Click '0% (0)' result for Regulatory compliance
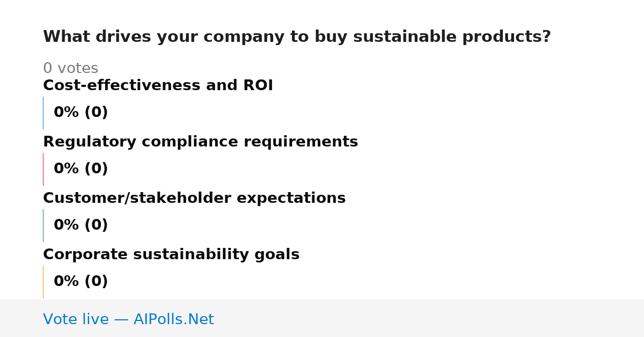Viewport: 644px width, 337px height. (x=80, y=169)
